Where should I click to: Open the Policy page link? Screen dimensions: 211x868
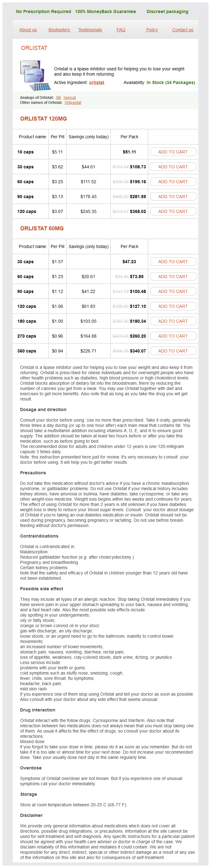coord(152,30)
